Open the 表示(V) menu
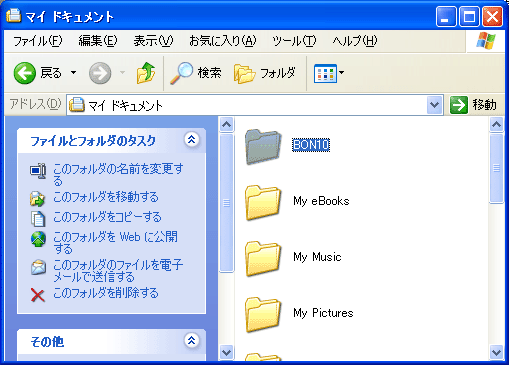Image resolution: width=509 pixels, height=365 pixels. pos(153,41)
